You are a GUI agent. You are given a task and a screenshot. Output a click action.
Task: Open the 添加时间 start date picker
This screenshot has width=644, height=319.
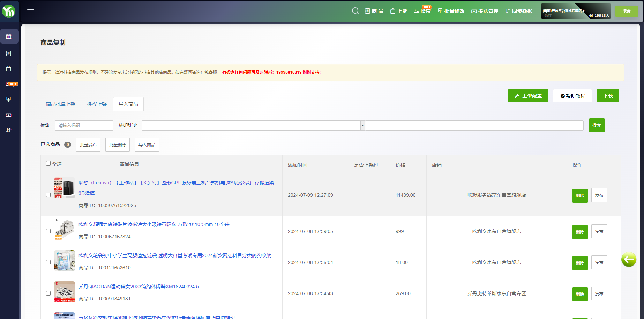[250, 125]
